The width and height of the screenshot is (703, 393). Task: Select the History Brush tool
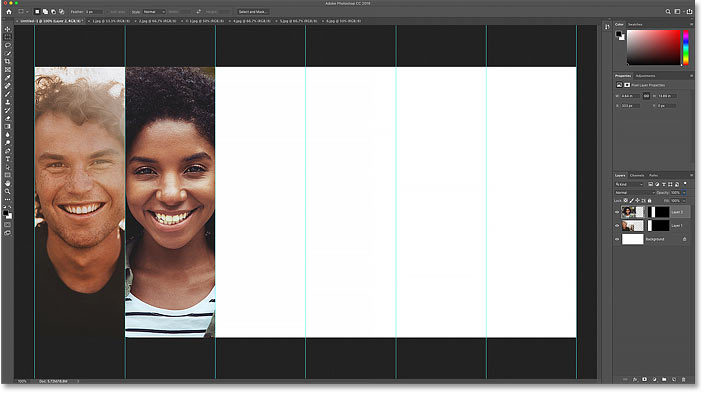(8, 110)
